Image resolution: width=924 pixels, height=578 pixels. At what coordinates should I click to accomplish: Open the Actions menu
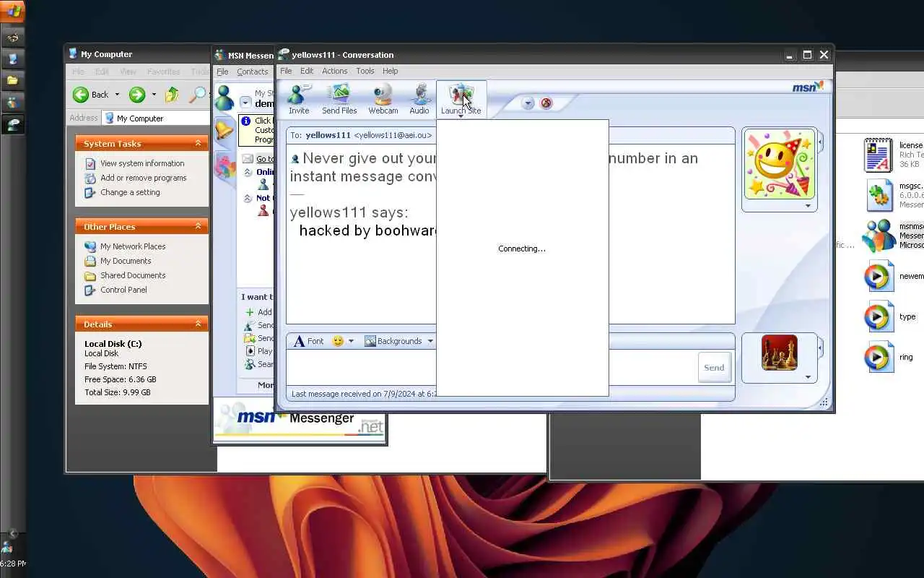pos(334,71)
